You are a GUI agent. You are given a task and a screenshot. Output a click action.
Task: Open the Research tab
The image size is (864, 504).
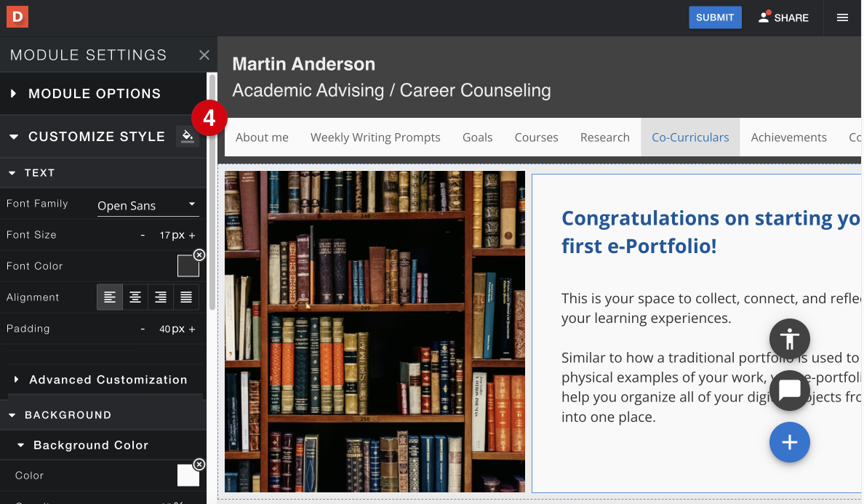tap(604, 137)
